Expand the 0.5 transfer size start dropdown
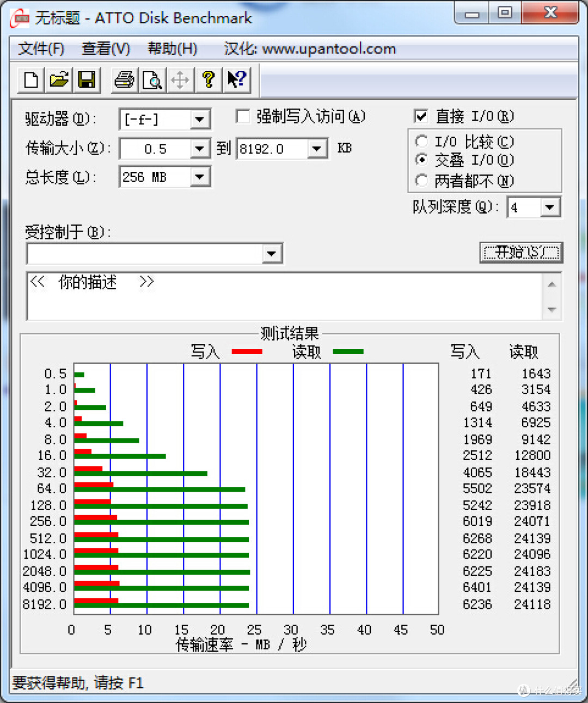588x703 pixels. (199, 149)
